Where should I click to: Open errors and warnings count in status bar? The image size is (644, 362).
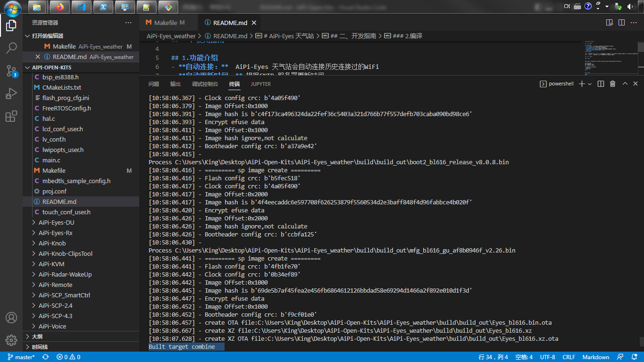coord(68,357)
